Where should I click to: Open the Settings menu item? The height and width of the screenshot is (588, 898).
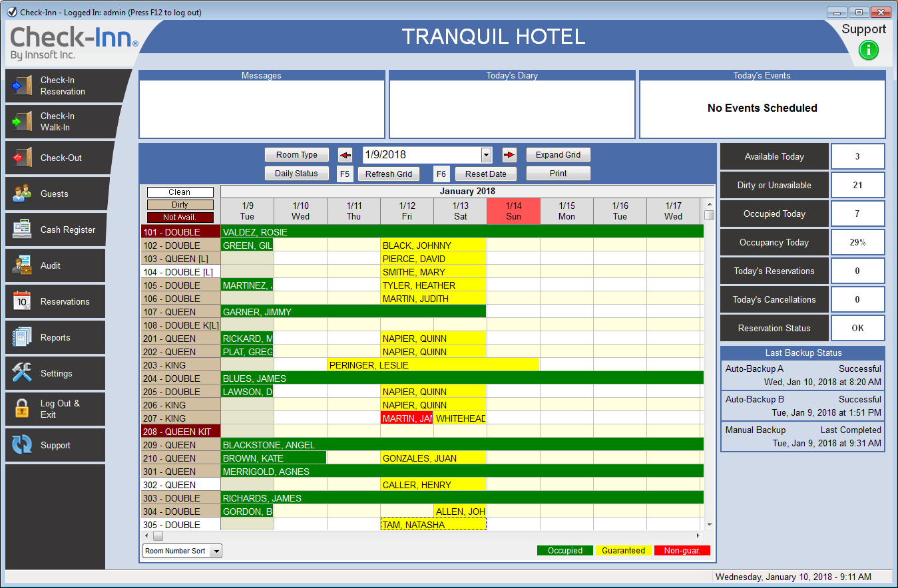point(56,373)
